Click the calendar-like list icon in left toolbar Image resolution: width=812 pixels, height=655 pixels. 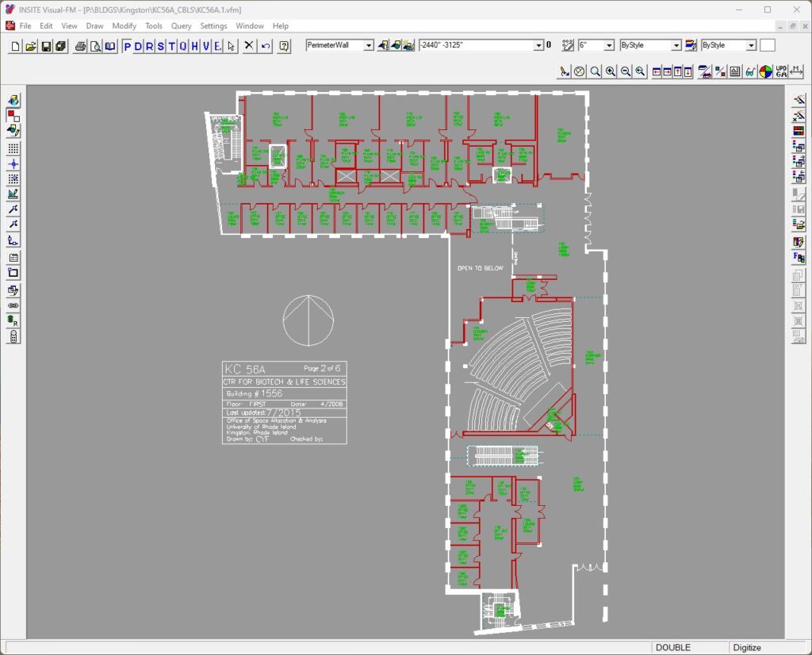click(13, 258)
